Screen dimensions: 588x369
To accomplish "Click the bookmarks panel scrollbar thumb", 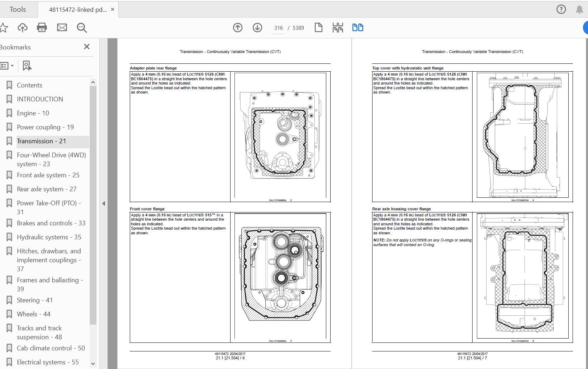I will [93, 205].
